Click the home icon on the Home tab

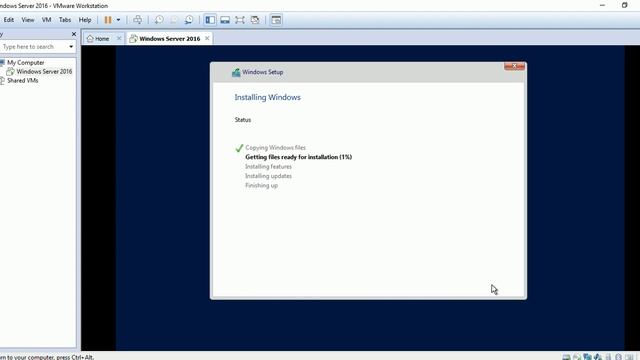point(90,38)
